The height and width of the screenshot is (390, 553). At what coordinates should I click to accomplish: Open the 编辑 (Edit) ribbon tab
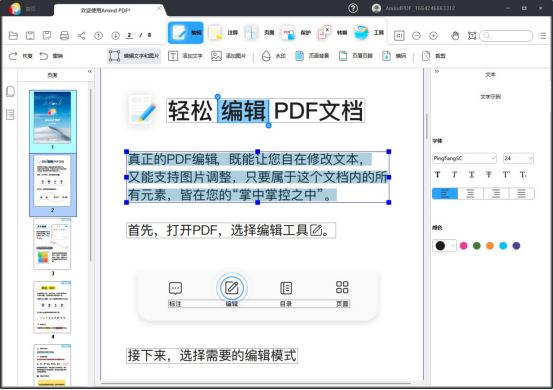(x=186, y=32)
